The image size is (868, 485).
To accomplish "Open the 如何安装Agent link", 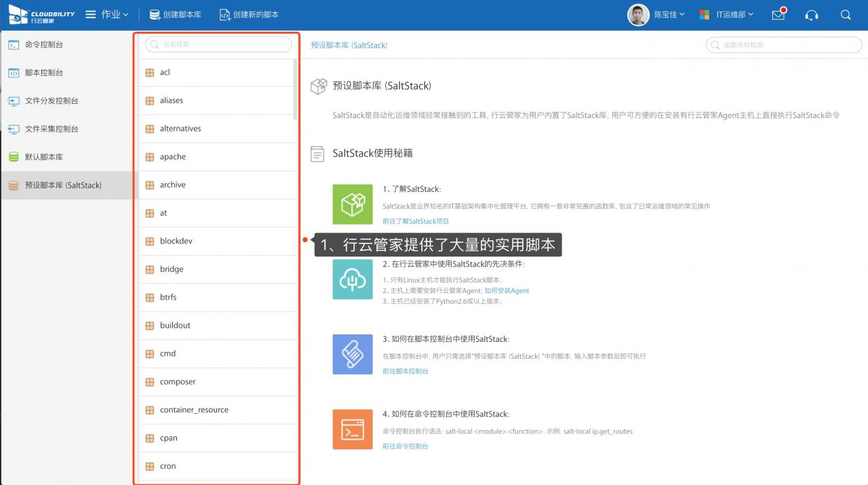I will click(507, 290).
